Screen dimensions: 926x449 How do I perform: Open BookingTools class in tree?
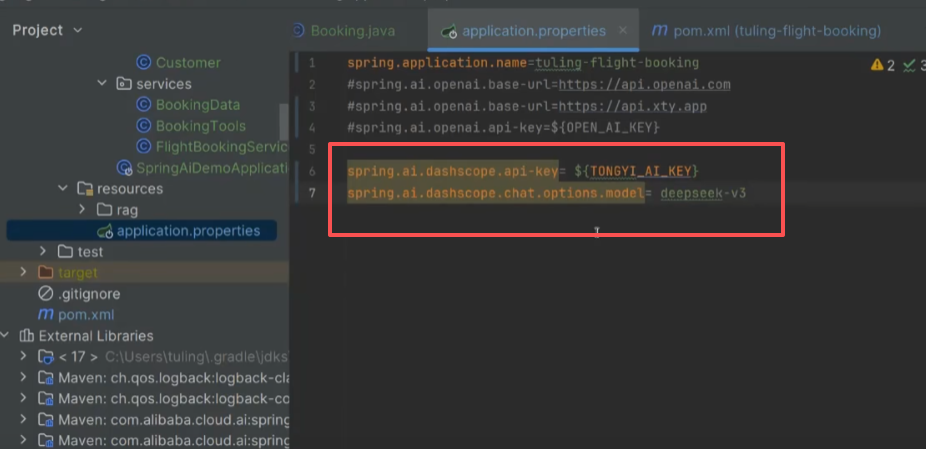tap(201, 126)
